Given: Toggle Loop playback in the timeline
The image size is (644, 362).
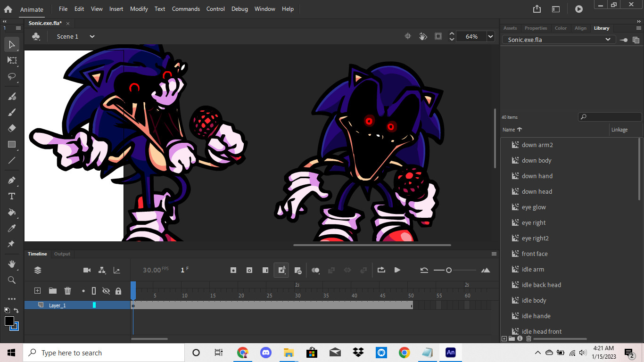Looking at the screenshot, I should pos(381,270).
